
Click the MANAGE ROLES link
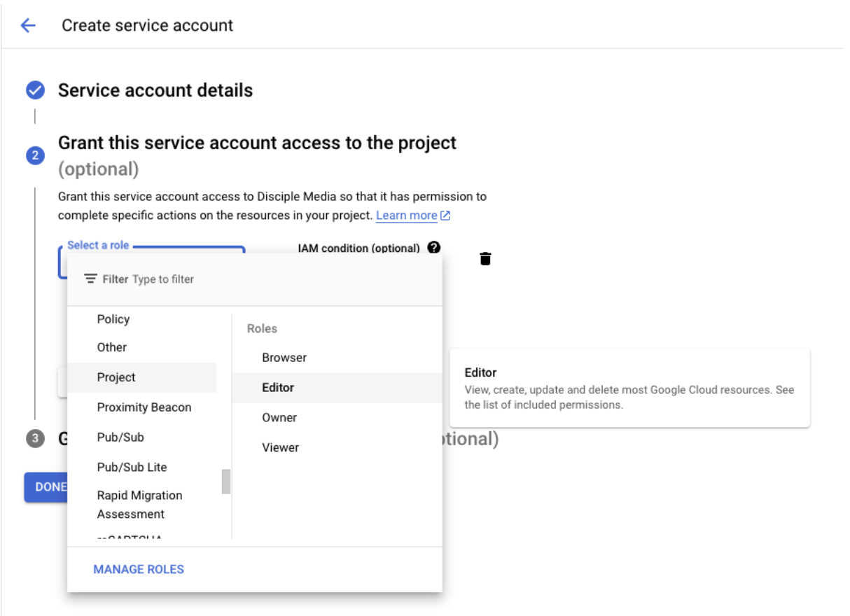(x=139, y=569)
